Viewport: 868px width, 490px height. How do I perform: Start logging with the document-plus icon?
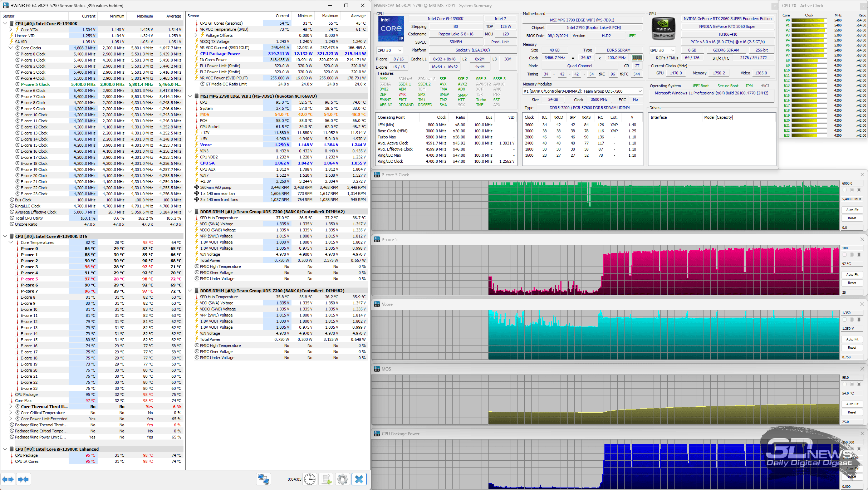[326, 479]
